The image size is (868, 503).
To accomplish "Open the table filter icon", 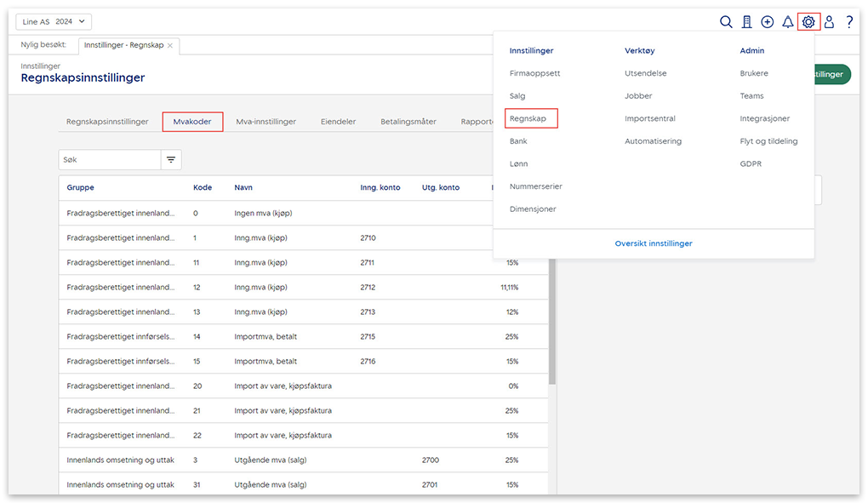I will coord(171,159).
